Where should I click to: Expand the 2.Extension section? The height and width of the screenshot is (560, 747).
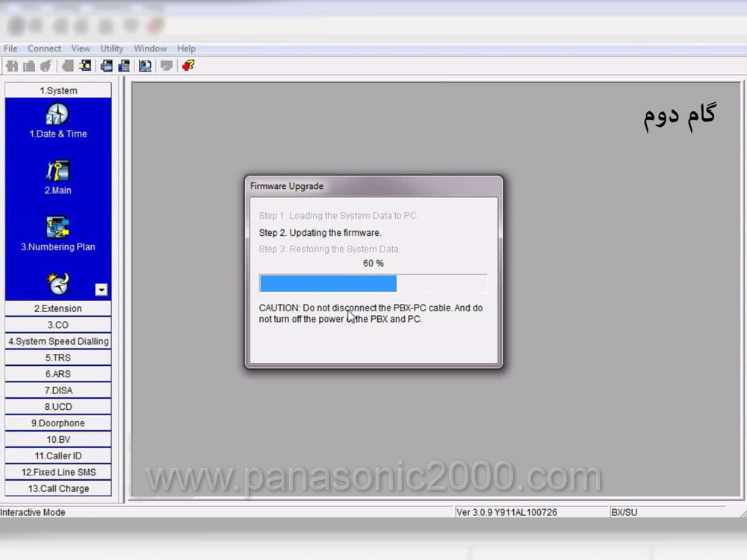click(x=58, y=308)
